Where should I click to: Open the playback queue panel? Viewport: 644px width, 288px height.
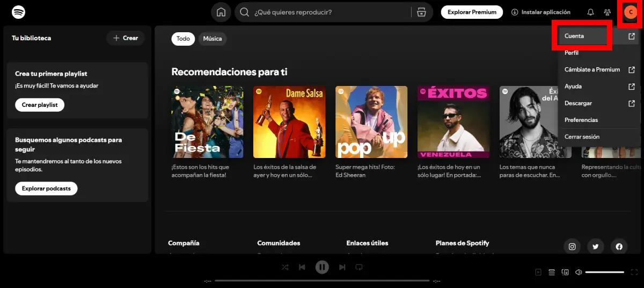(552, 272)
